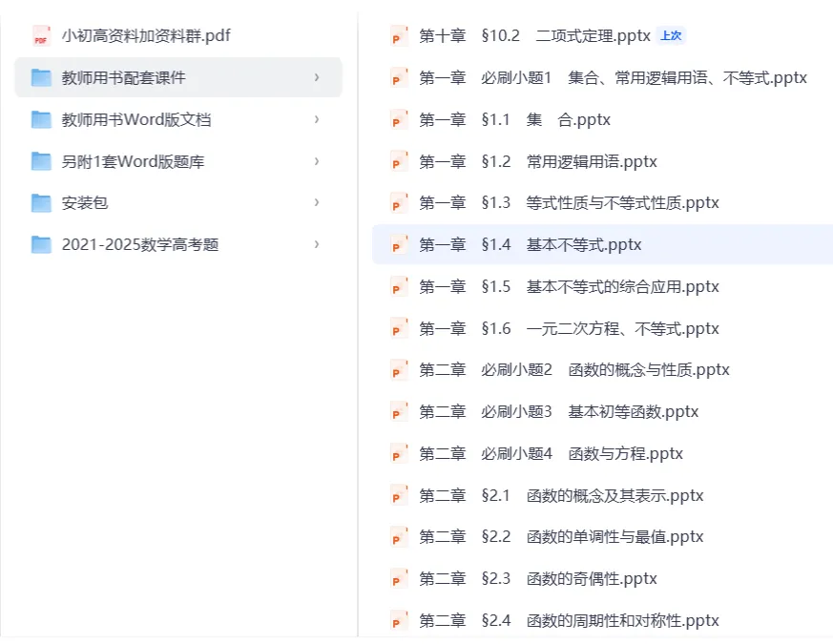Image resolution: width=833 pixels, height=644 pixels.
Task: Open 小初高资料加资料群.pdf file name
Action: click(146, 35)
